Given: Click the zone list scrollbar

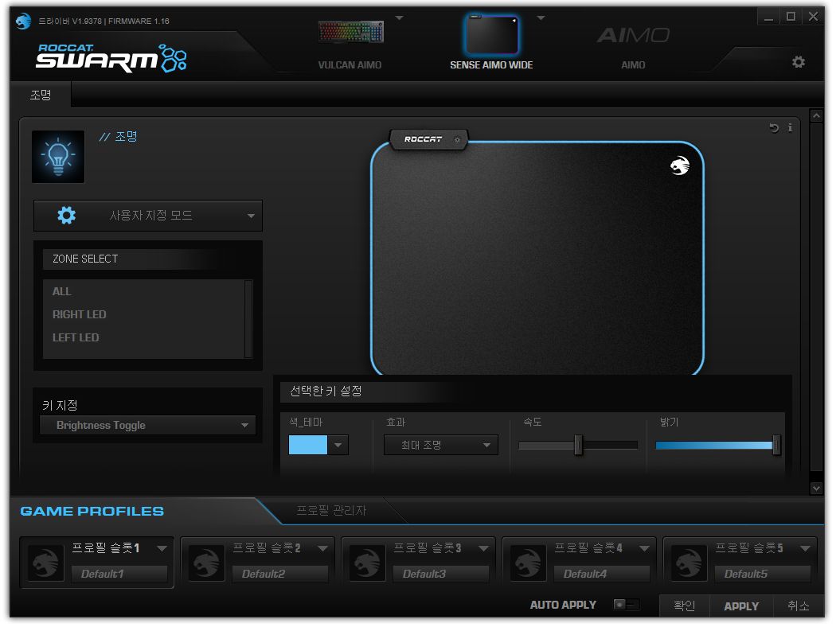Looking at the screenshot, I should pos(248,318).
